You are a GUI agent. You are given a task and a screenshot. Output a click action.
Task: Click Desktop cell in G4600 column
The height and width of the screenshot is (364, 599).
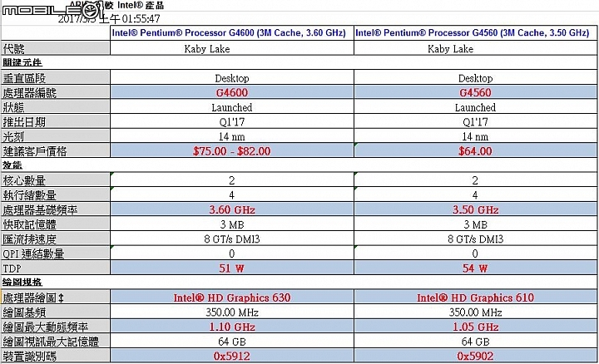tap(232, 78)
